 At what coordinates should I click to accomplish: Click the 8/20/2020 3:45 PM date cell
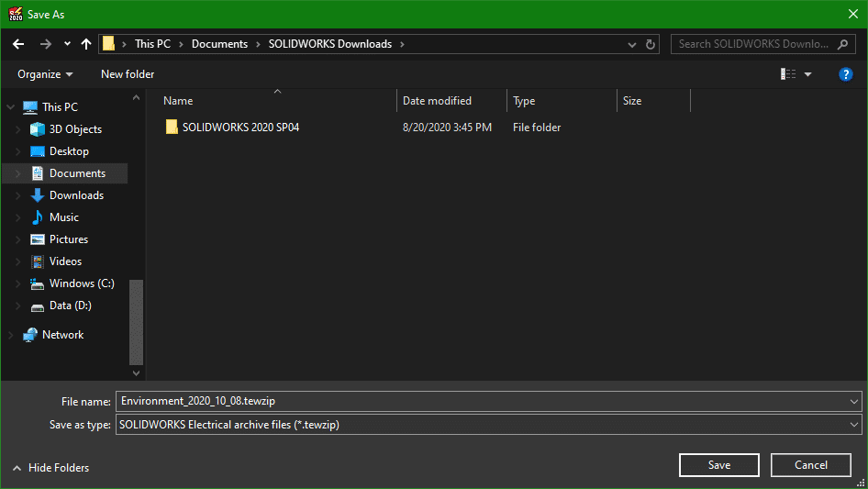pyautogui.click(x=447, y=128)
